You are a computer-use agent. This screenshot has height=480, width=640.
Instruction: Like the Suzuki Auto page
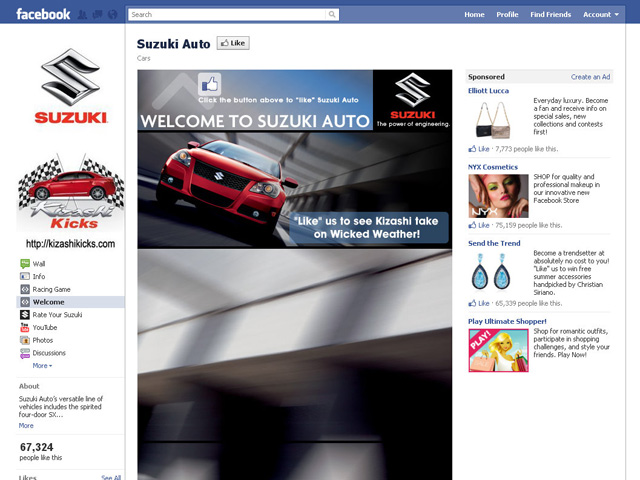point(233,43)
